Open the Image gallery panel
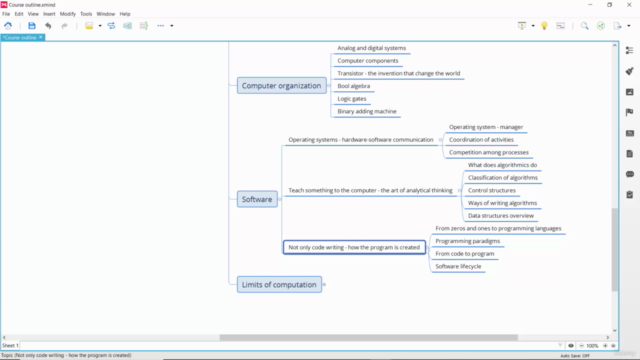The image size is (640, 360). (x=629, y=92)
